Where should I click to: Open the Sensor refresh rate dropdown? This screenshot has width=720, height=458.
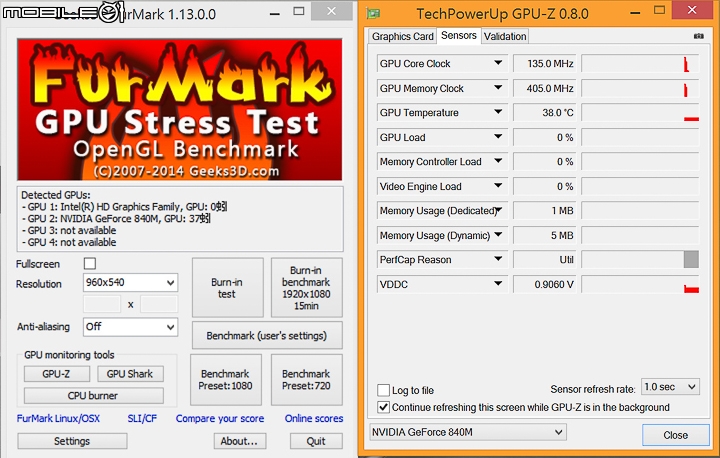[670, 387]
